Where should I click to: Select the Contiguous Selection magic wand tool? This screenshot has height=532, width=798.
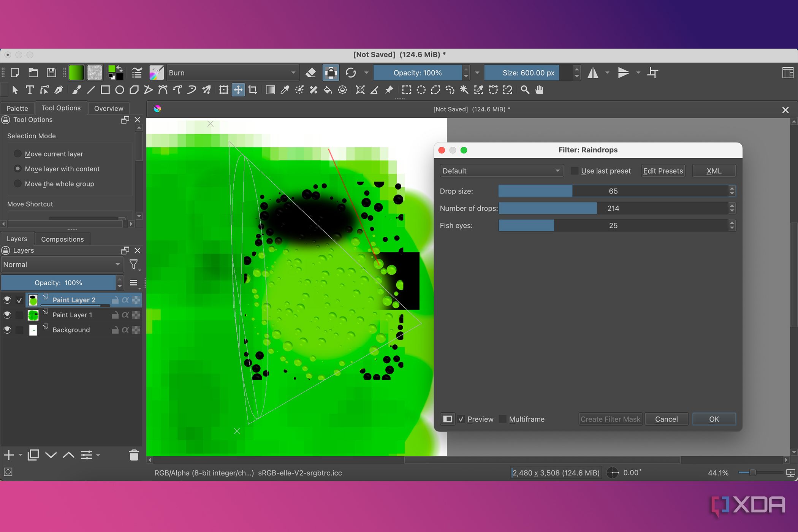click(x=464, y=90)
